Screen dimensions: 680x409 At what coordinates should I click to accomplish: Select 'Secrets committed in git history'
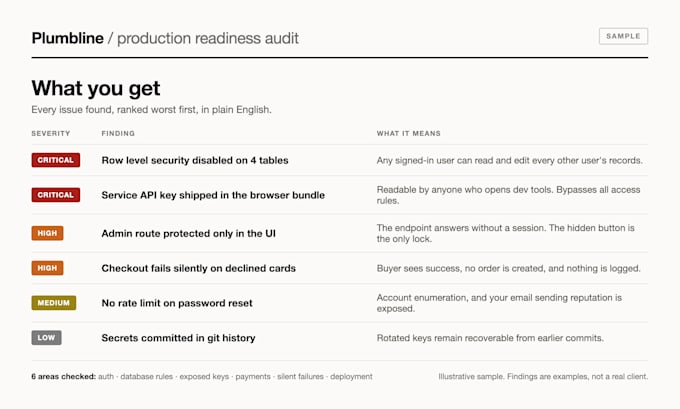178,338
